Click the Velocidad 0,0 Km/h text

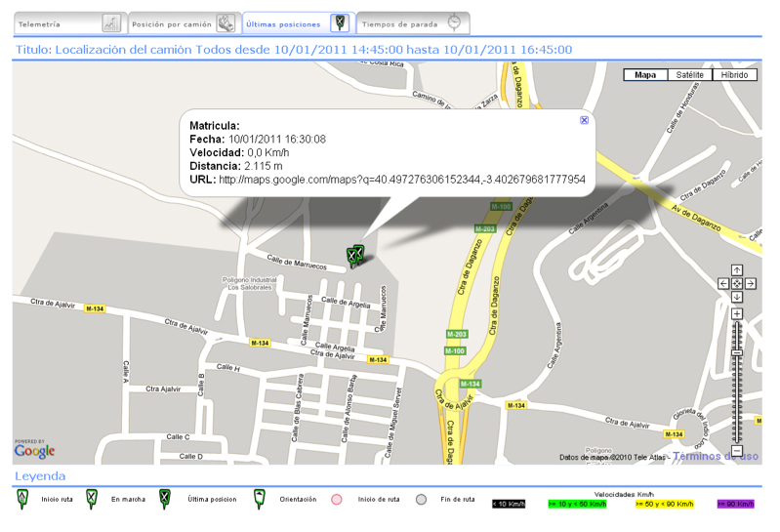(239, 152)
